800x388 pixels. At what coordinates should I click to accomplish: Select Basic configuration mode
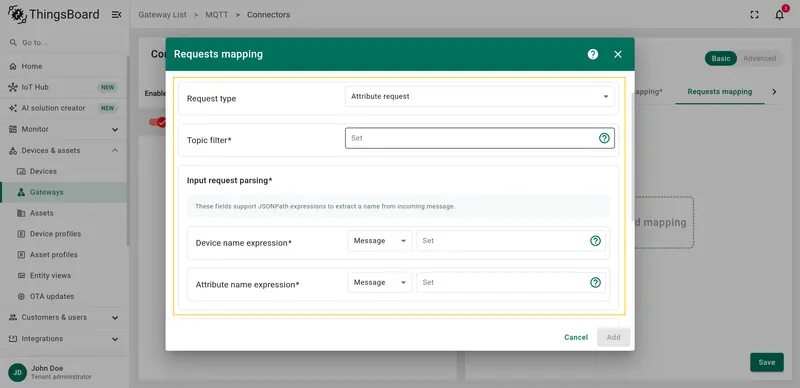point(721,58)
